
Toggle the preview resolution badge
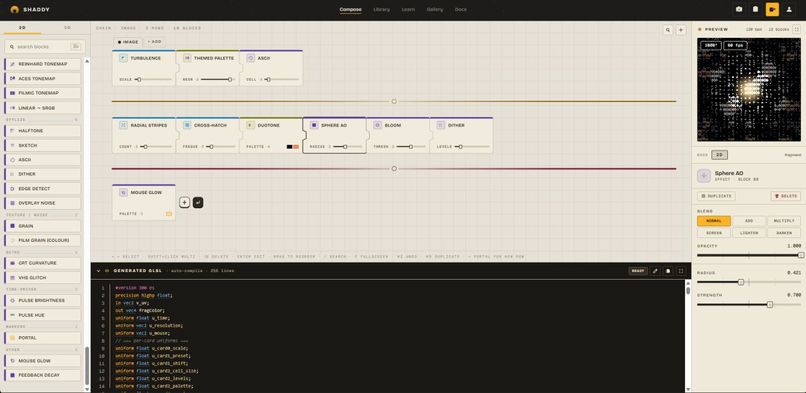(710, 45)
